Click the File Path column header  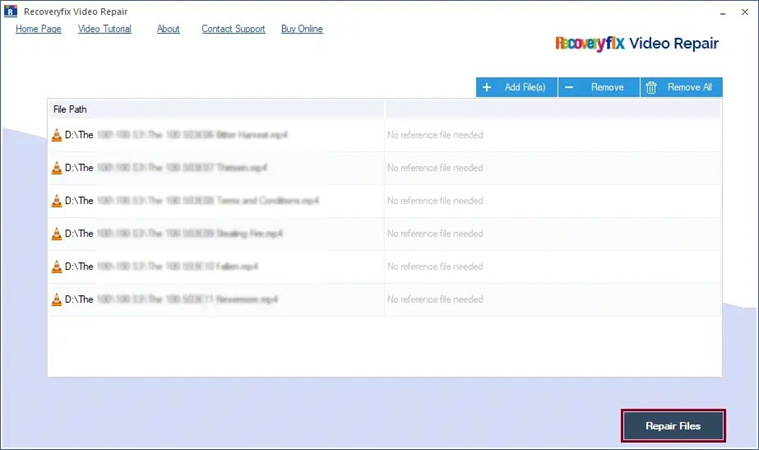click(70, 109)
